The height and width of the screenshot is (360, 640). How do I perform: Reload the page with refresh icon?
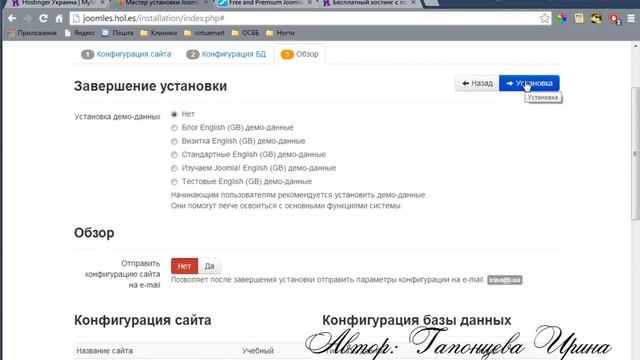click(43, 18)
